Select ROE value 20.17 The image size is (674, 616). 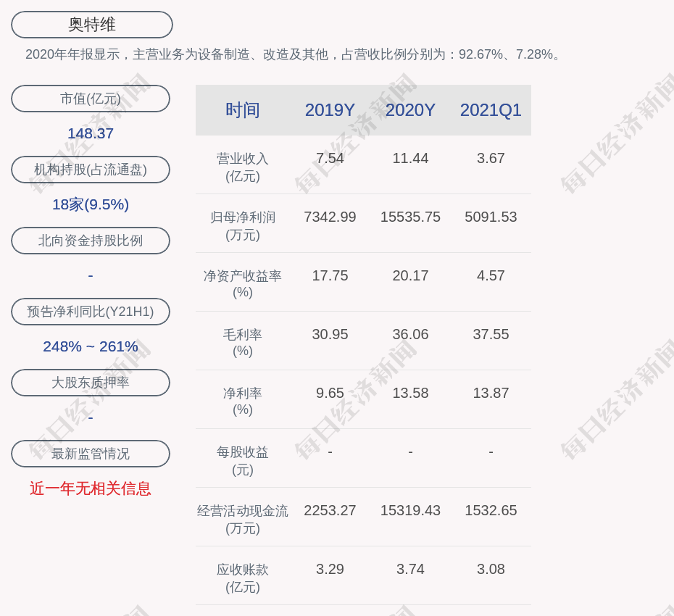(410, 275)
